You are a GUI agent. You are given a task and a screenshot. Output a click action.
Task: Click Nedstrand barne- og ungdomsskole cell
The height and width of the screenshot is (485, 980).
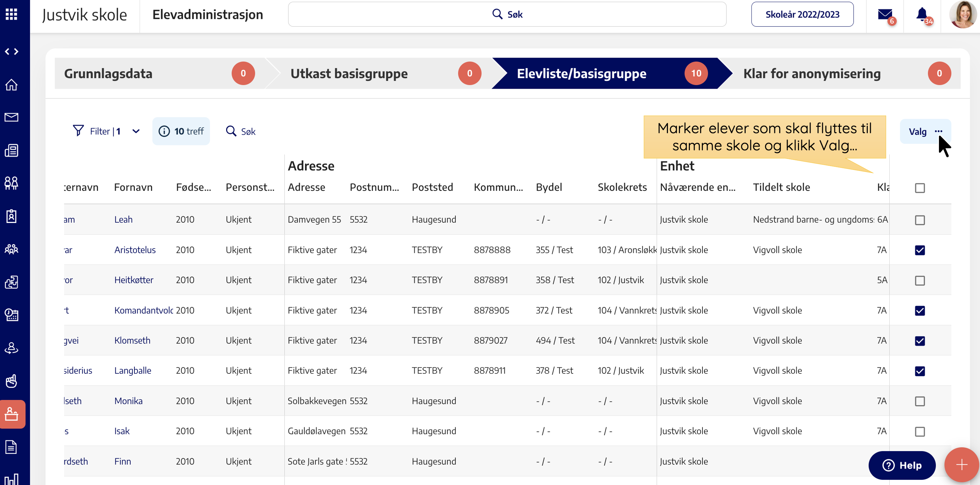click(813, 219)
